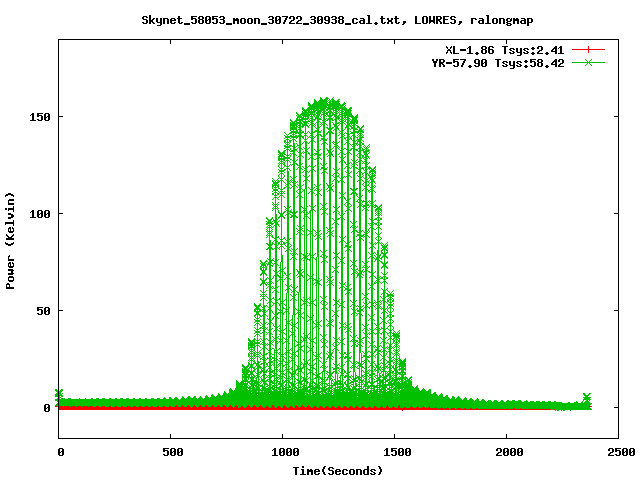Click the 0 tick label on the y-axis
640x480 pixels.
coord(47,408)
